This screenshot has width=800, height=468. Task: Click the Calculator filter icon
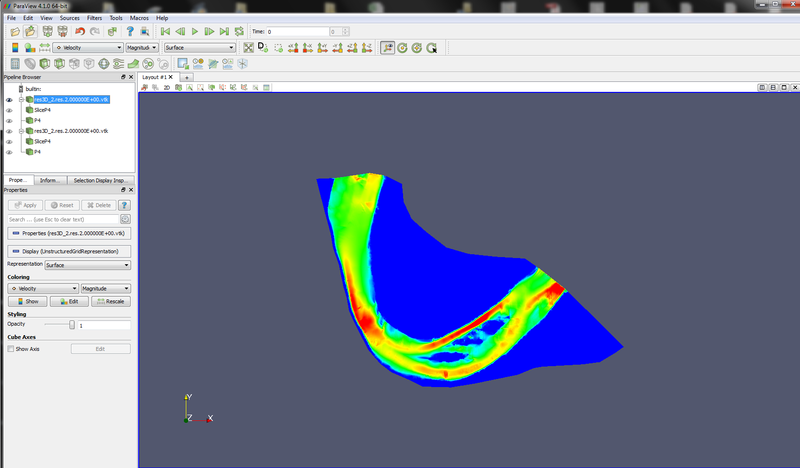pyautogui.click(x=15, y=64)
